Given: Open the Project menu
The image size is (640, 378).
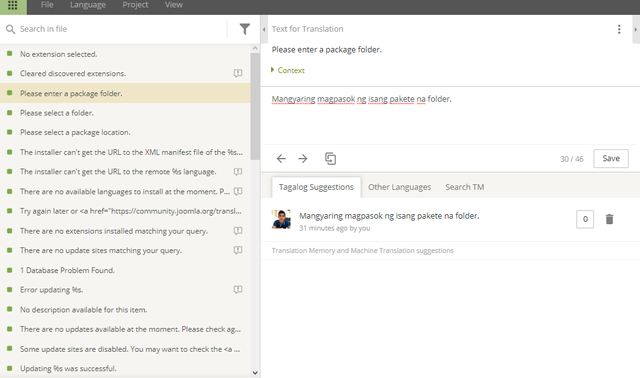Looking at the screenshot, I should pos(135,5).
